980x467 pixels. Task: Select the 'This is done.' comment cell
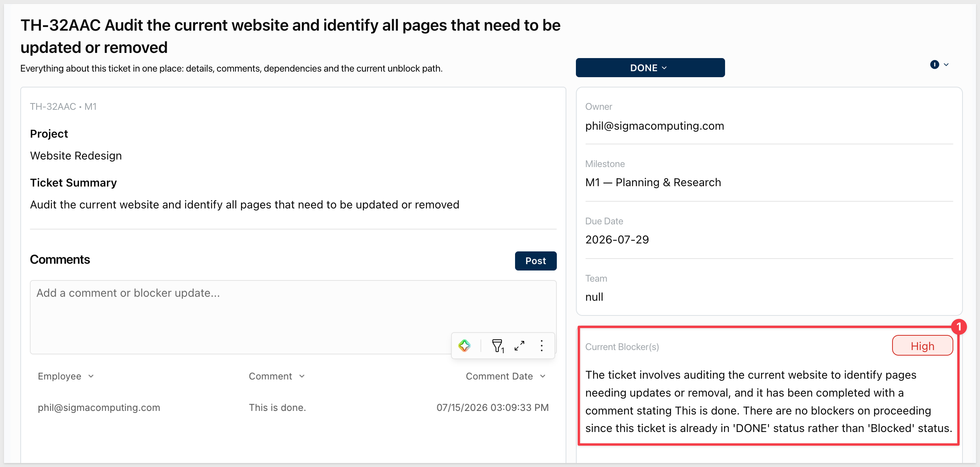277,407
